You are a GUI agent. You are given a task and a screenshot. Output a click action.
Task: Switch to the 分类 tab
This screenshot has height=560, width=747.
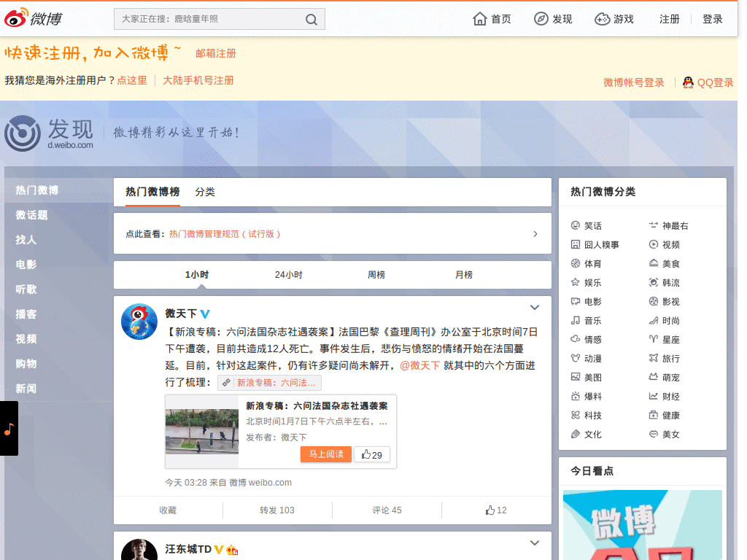pyautogui.click(x=205, y=192)
